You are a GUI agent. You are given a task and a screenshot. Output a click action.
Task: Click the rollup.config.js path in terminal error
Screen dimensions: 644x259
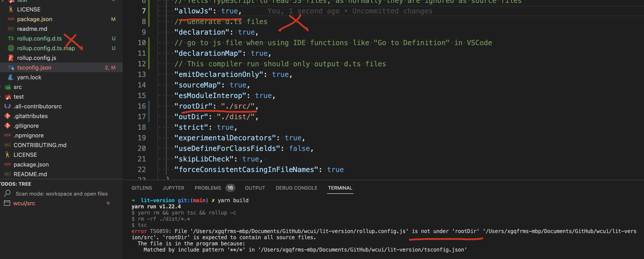[300, 231]
